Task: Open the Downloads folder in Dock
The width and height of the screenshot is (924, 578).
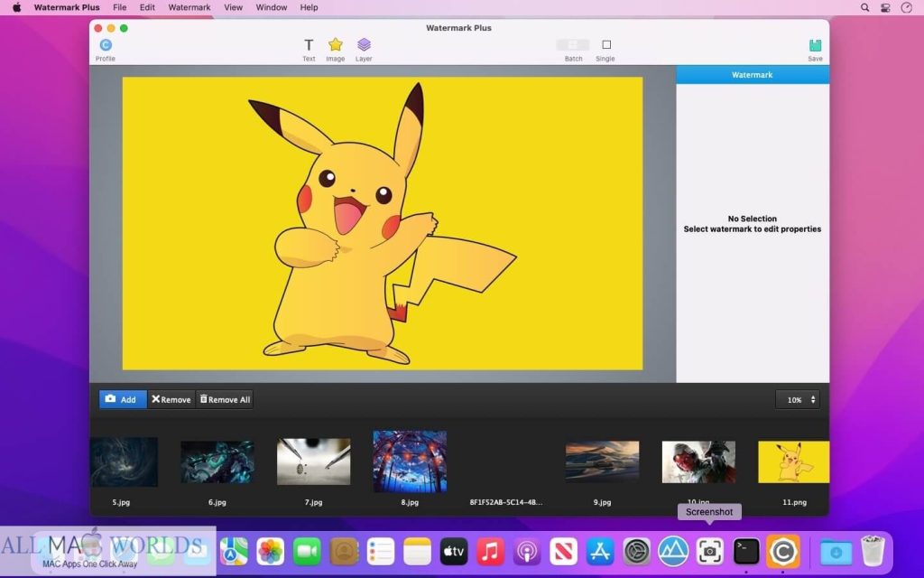Action: pyautogui.click(x=836, y=552)
